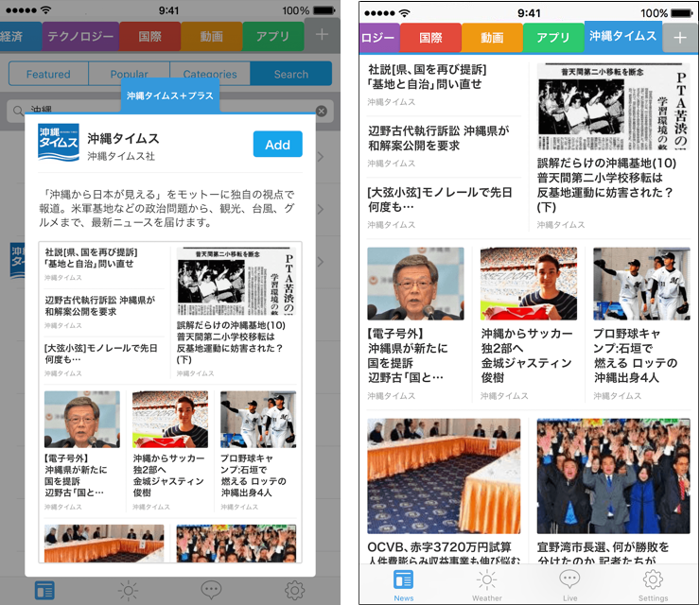The width and height of the screenshot is (700, 605).
Task: Tap プロ野球キャンプ caption in popup preview
Action: point(254,475)
